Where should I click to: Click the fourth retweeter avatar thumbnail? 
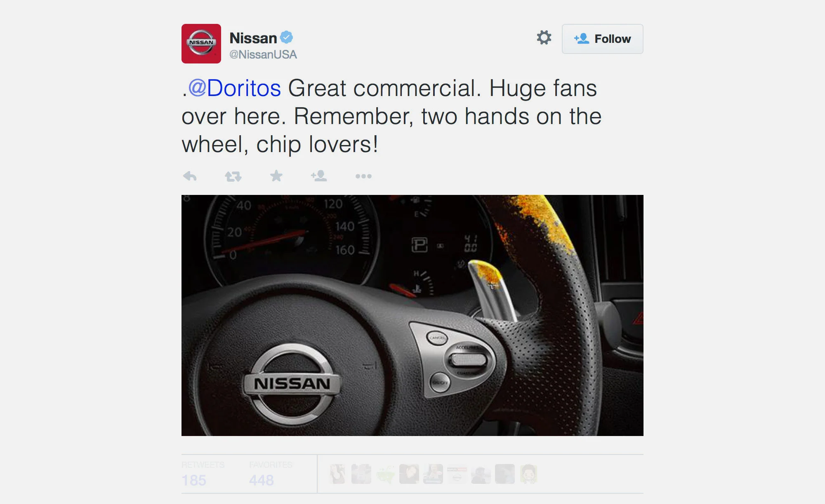(409, 474)
